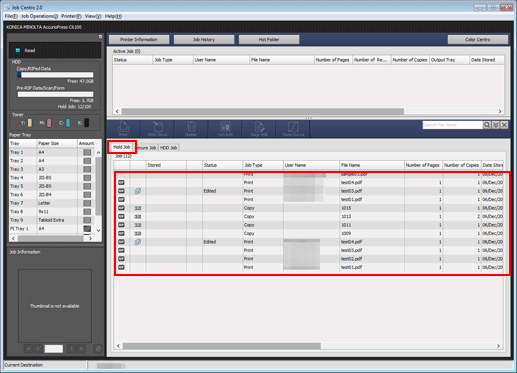Screen dimensions: 517x373
Task: Click the Search File Name field
Action: tap(453, 125)
